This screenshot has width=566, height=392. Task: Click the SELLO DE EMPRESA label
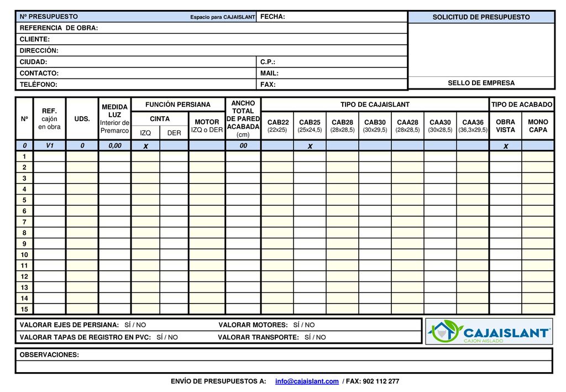point(481,83)
